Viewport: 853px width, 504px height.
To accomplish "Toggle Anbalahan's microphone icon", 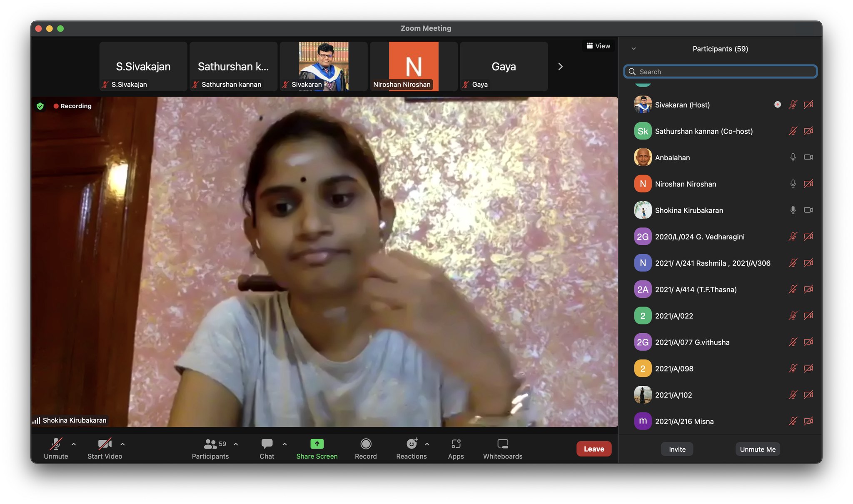I will pyautogui.click(x=793, y=157).
